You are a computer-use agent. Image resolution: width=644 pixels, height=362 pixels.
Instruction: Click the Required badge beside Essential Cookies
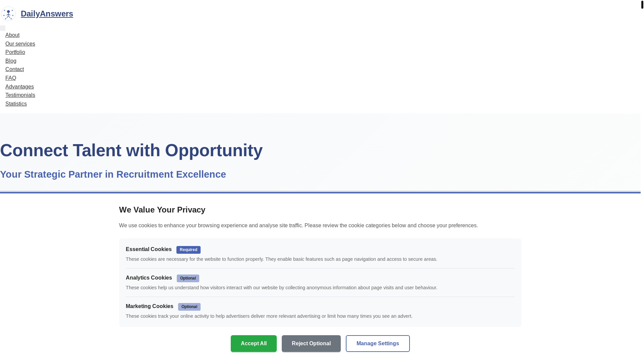tap(188, 250)
